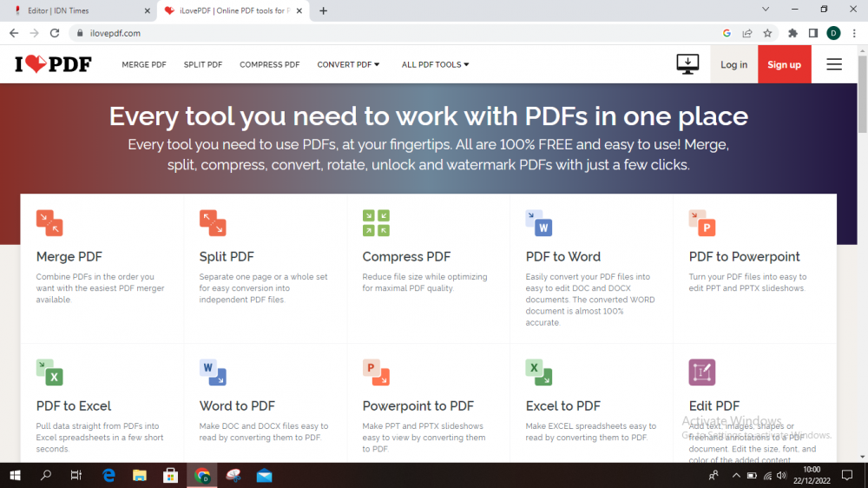The width and height of the screenshot is (868, 488).
Task: Click the clock showing 10:00 22/12/2022
Action: [812, 475]
